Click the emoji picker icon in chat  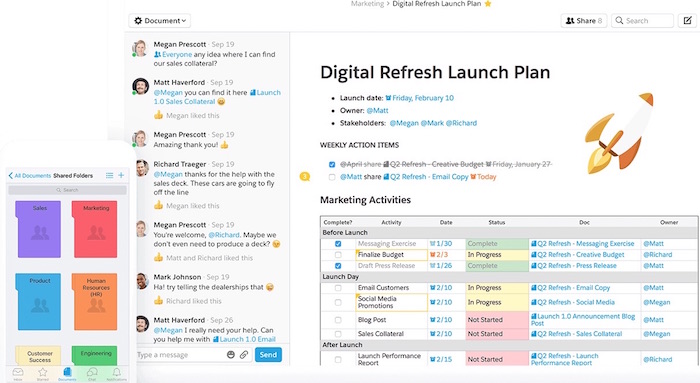231,355
